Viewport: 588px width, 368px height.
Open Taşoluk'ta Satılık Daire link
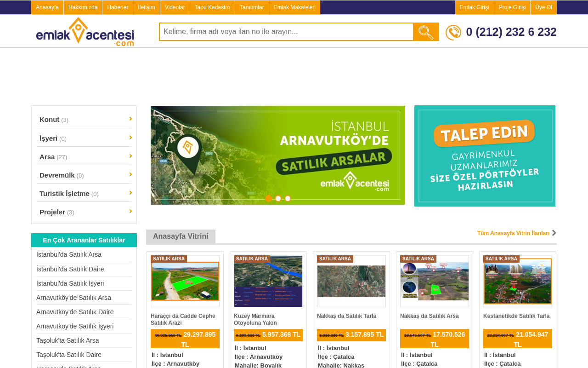[69, 355]
